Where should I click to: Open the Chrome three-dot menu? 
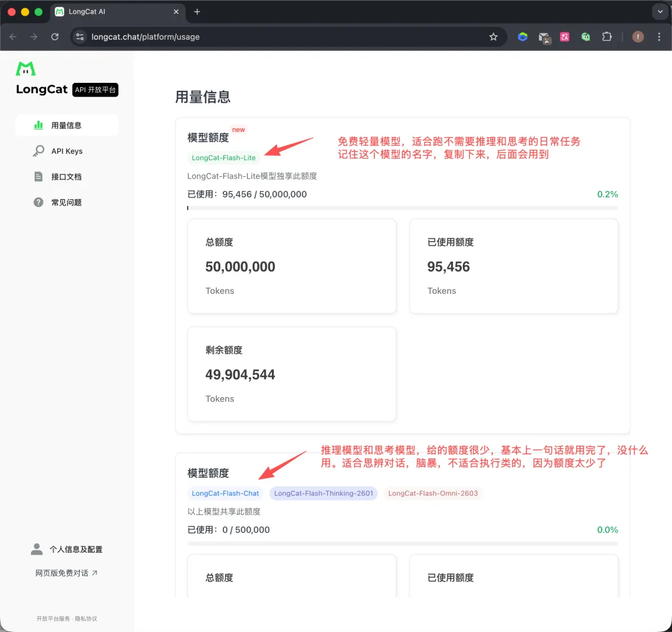pos(659,37)
